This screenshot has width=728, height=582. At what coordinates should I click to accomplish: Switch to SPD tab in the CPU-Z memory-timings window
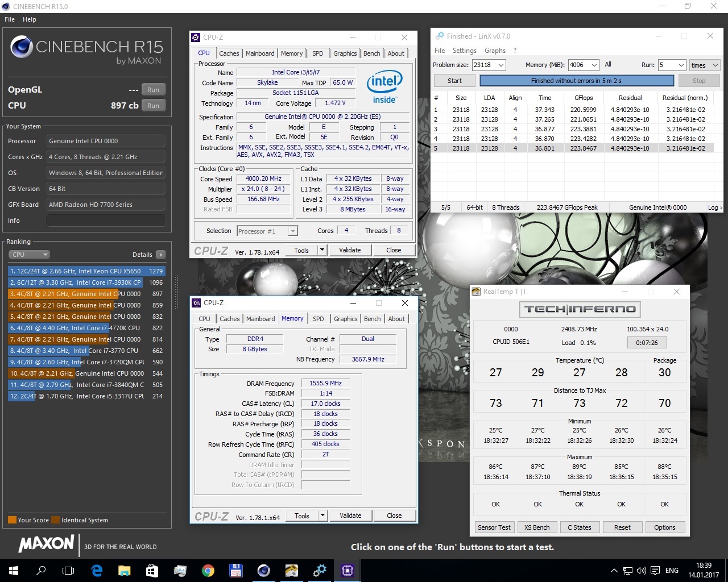[318, 319]
